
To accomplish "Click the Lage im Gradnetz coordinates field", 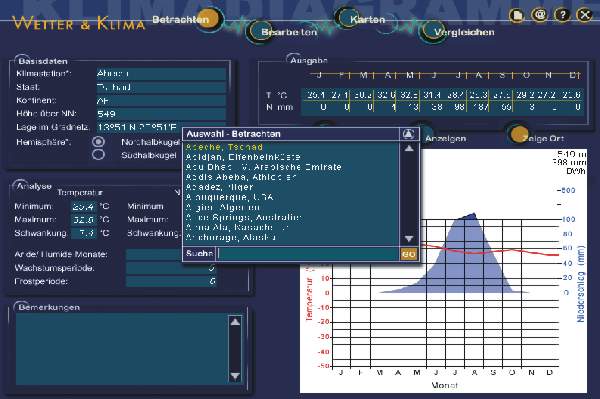I will click(161, 127).
